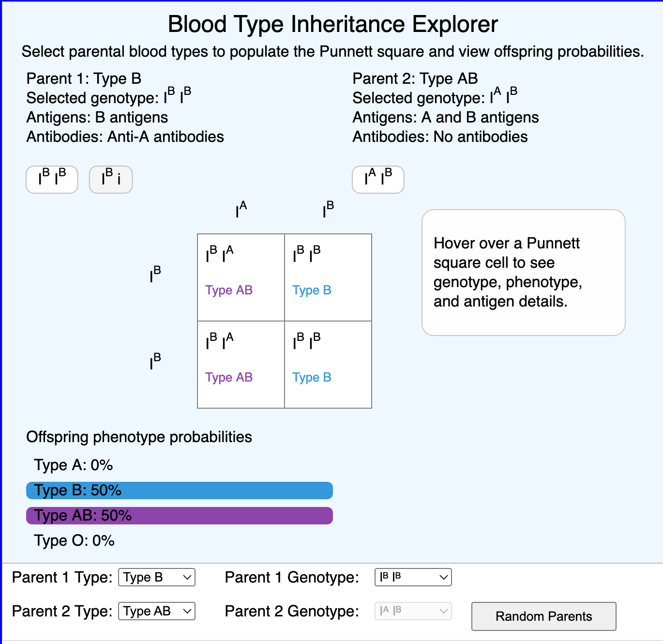Click the bottom-right Punnett cell, Type B
The height and width of the screenshot is (644, 663).
(x=328, y=365)
